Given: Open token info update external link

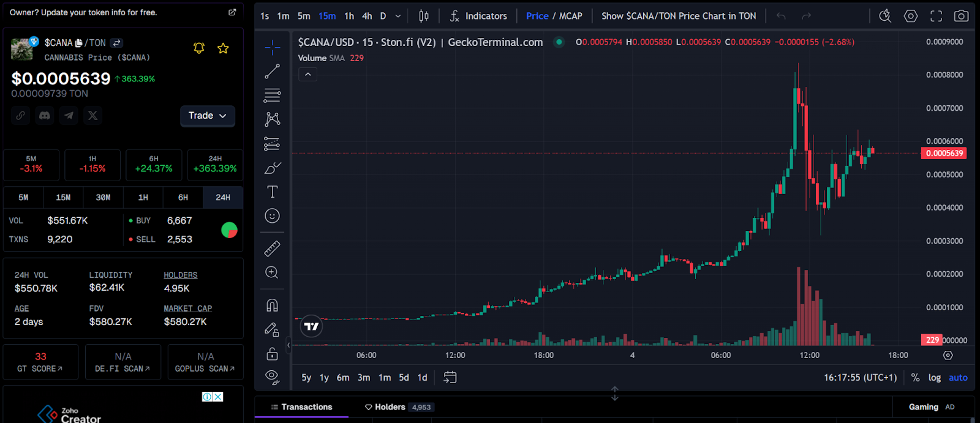Looking at the screenshot, I should [x=232, y=12].
